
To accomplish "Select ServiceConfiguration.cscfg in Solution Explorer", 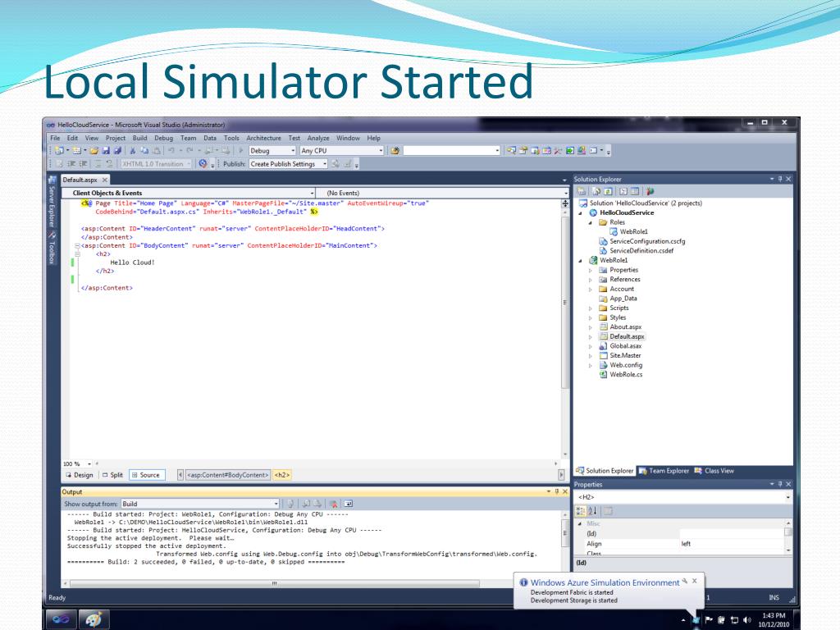I will (x=647, y=241).
